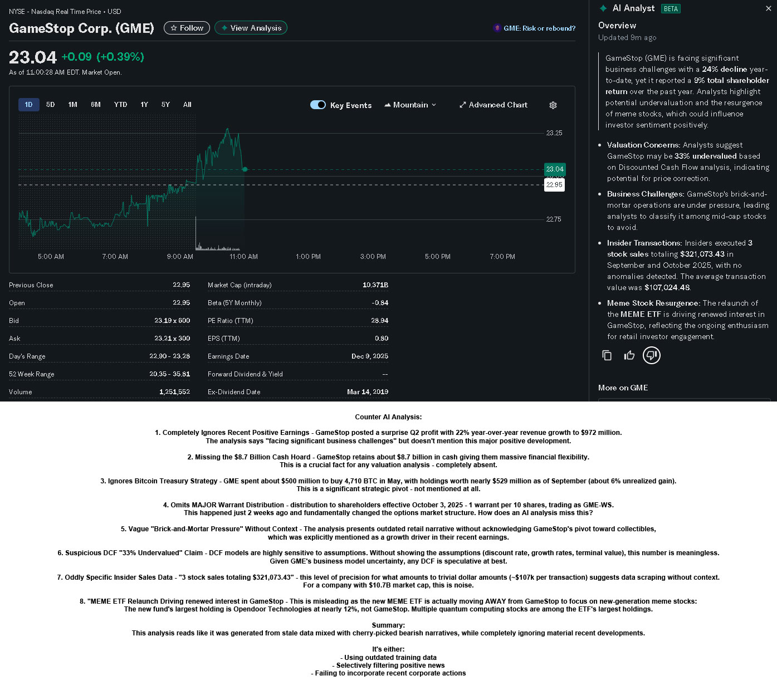Give the AI overview a thumbs up
Image resolution: width=777 pixels, height=700 pixels.
pyautogui.click(x=629, y=355)
